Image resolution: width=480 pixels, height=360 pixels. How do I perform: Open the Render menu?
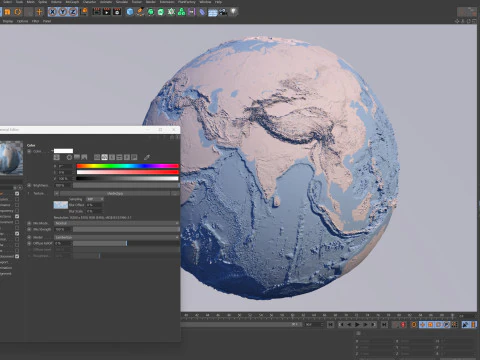pos(151,2)
